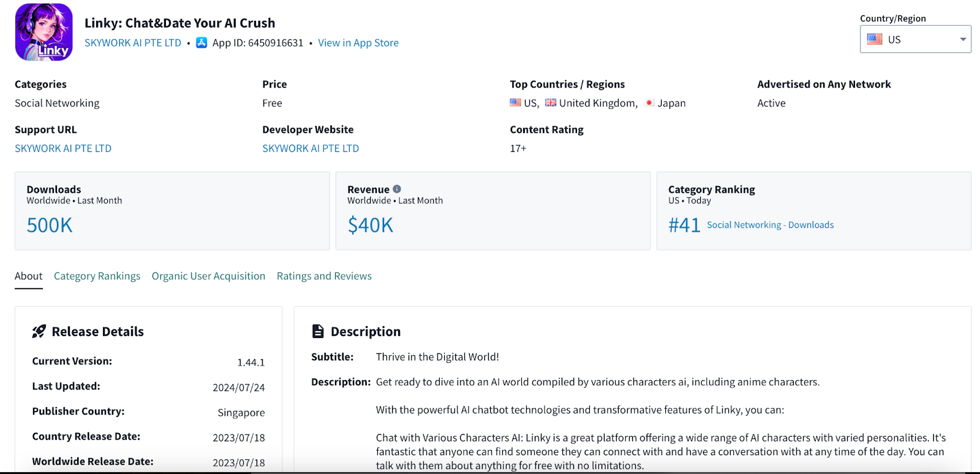Click the United Kingdom flag icon
980x474 pixels.
pyautogui.click(x=551, y=103)
